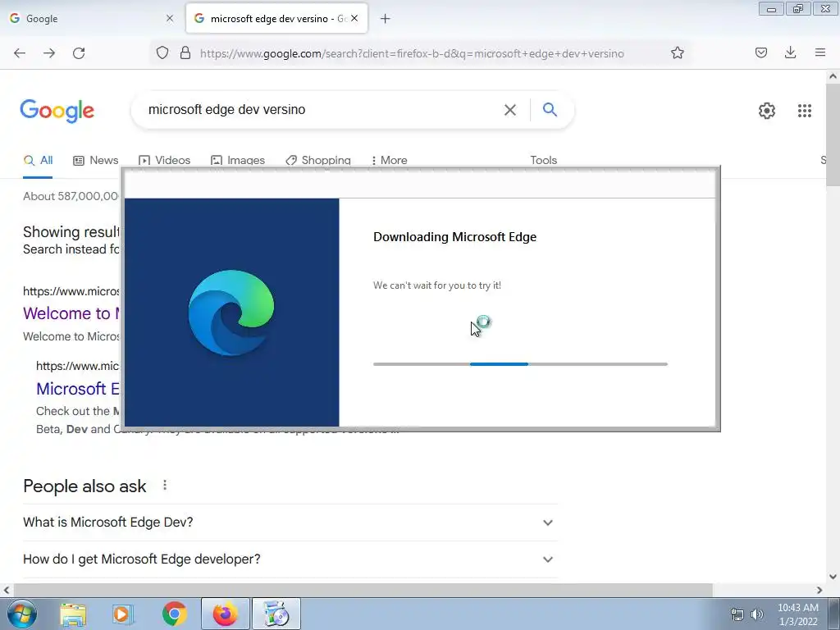Run the search with the magnifier icon

[x=550, y=109]
